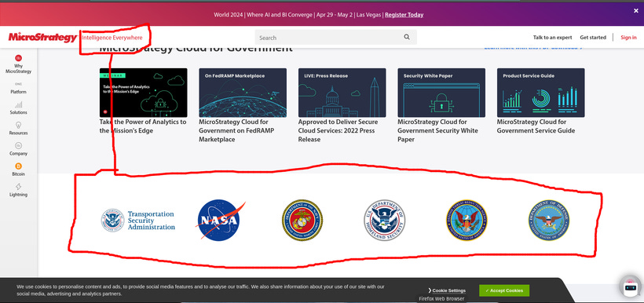
Task: Click Talk to an expert
Action: tap(552, 38)
